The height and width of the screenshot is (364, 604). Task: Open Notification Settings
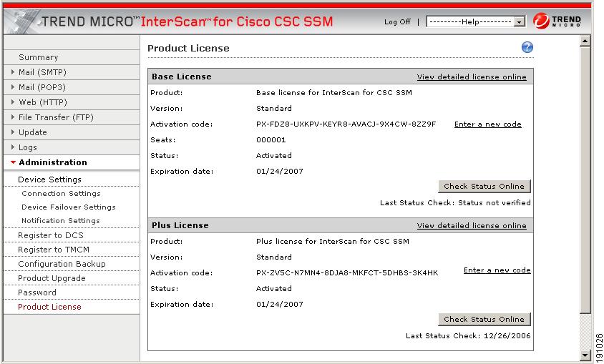tap(61, 220)
